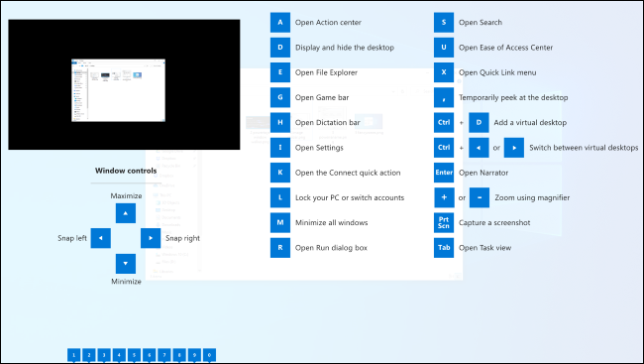Viewport: 644px width, 364px height.
Task: Click the 'Minimize all windows' label
Action: click(x=332, y=223)
